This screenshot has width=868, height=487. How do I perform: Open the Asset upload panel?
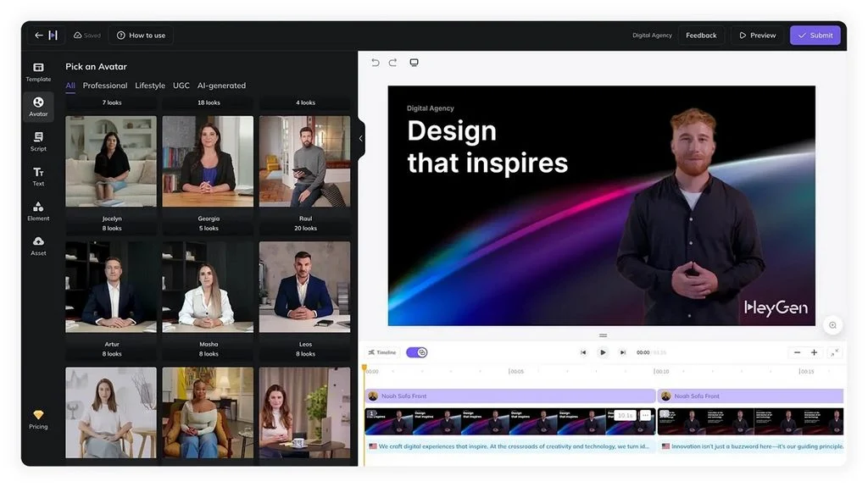coord(38,246)
